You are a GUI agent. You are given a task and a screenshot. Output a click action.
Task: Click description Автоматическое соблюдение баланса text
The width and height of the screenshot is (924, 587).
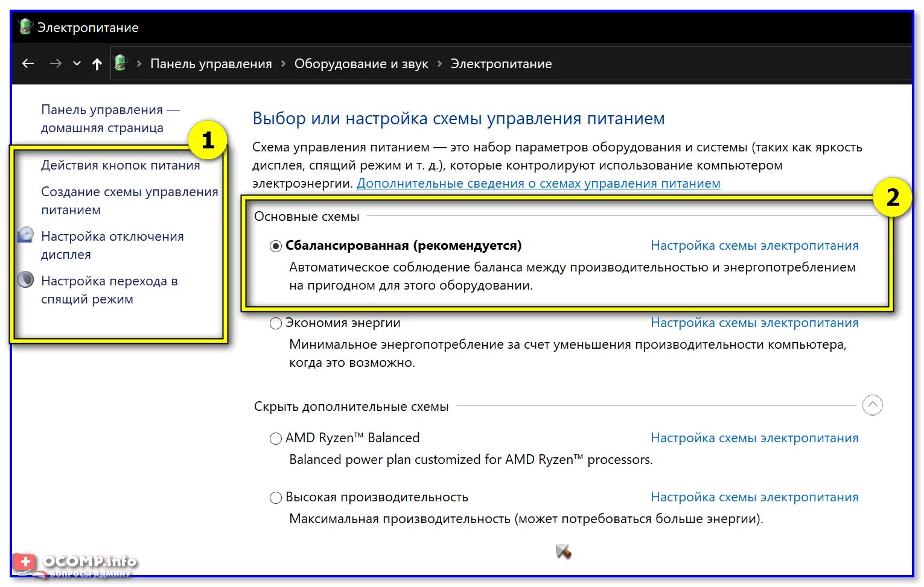572,276
